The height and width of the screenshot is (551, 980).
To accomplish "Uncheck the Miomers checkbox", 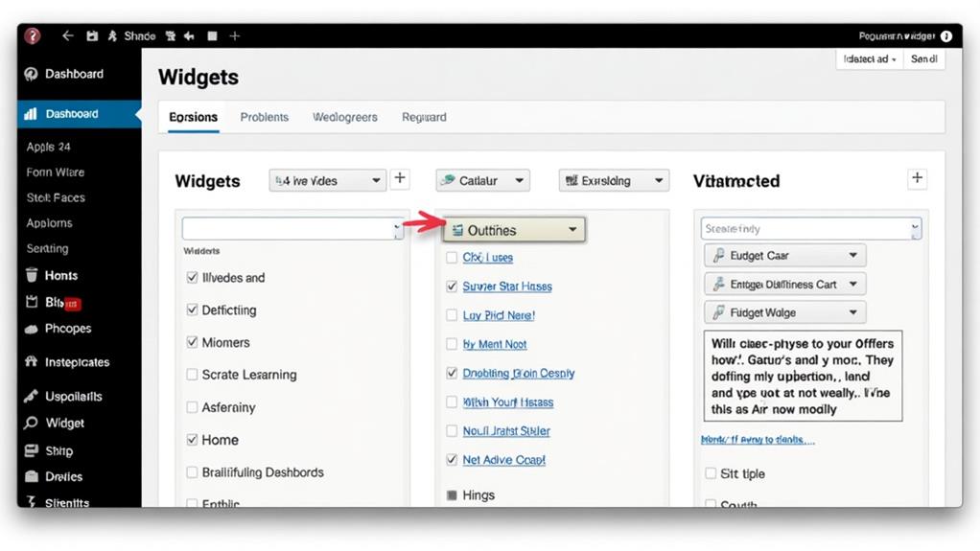I will click(x=192, y=342).
